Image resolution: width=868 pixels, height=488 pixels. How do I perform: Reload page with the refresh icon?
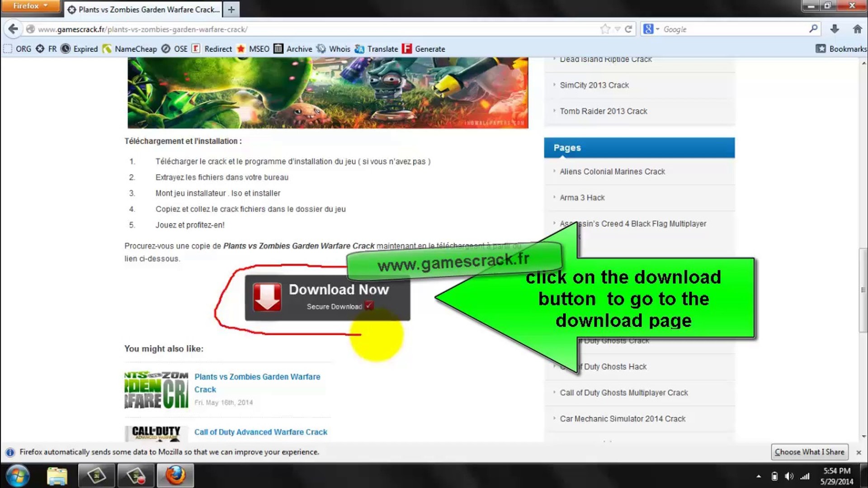[628, 29]
